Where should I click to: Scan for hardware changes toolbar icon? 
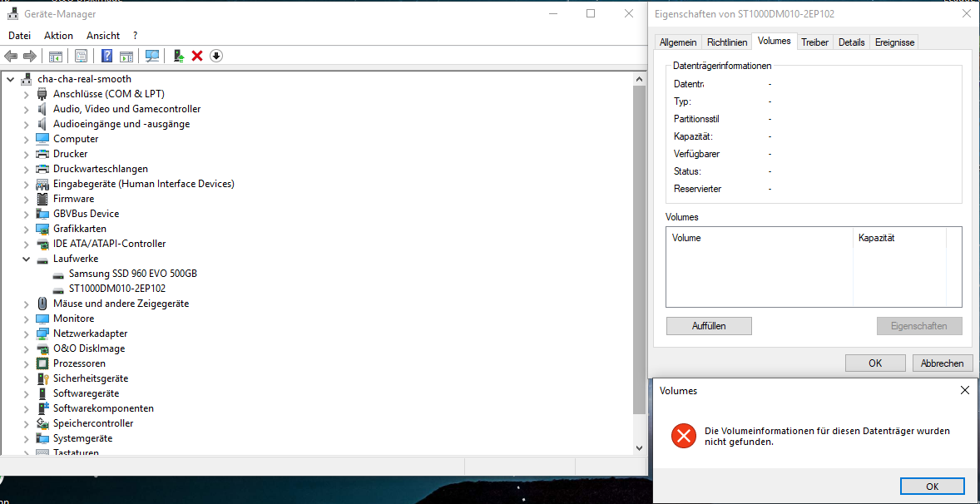pos(152,57)
